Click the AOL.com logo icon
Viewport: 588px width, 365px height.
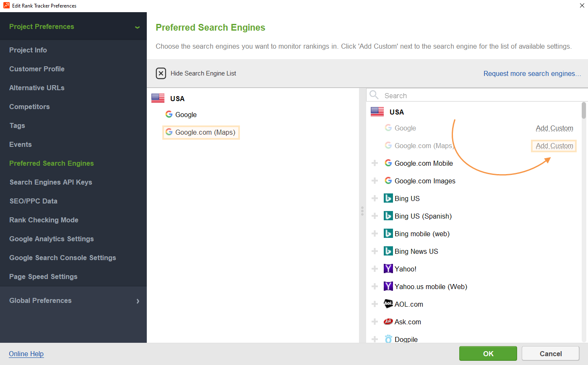[388, 303]
